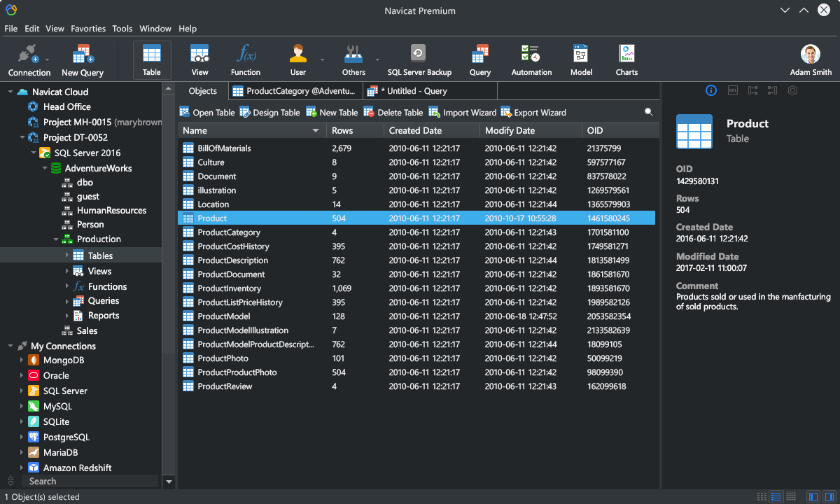The image size is (840, 504).
Task: Expand the MongoDB connection node
Action: click(x=22, y=360)
